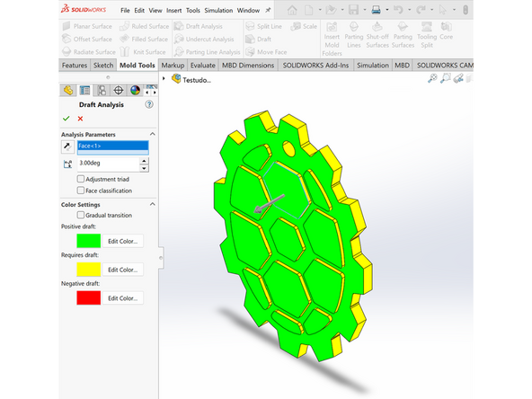
Task: Click the Scale tool
Action: (x=304, y=26)
